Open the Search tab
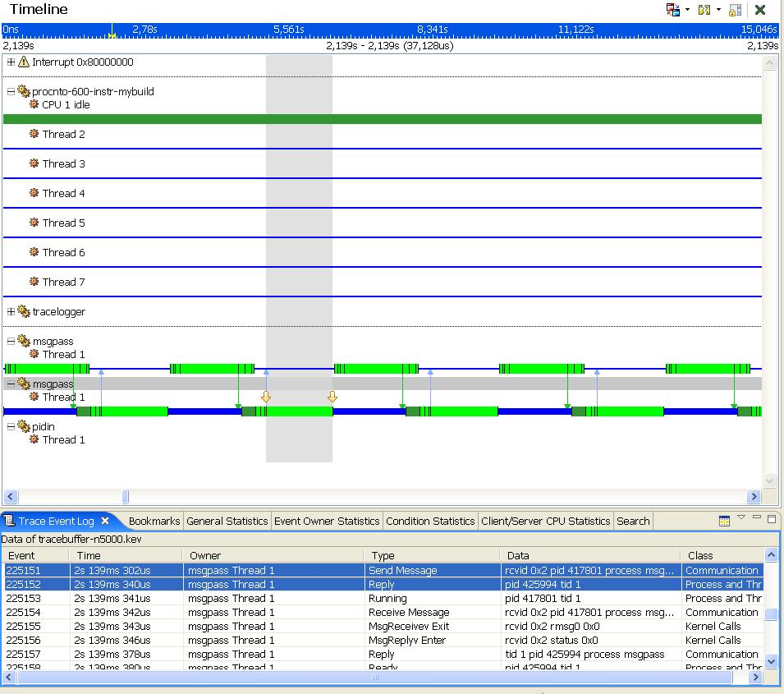 click(x=633, y=521)
